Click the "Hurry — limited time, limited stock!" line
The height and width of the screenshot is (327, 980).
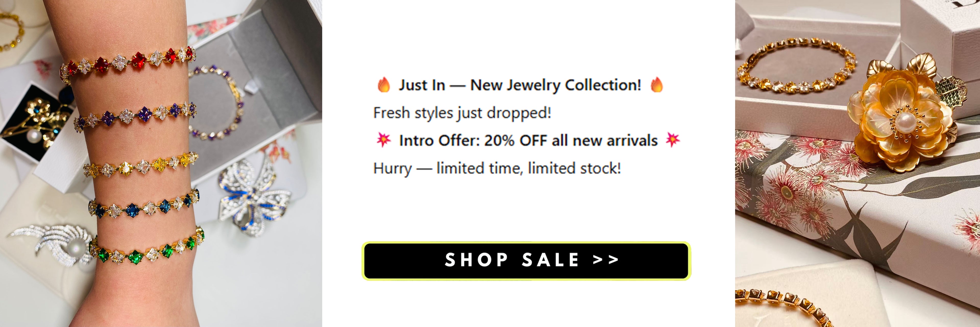click(x=497, y=168)
